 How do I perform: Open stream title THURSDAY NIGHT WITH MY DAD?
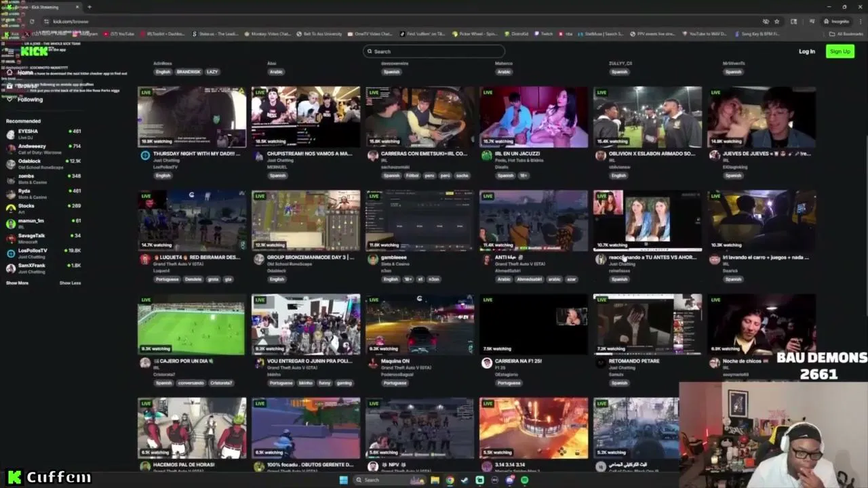coord(197,154)
